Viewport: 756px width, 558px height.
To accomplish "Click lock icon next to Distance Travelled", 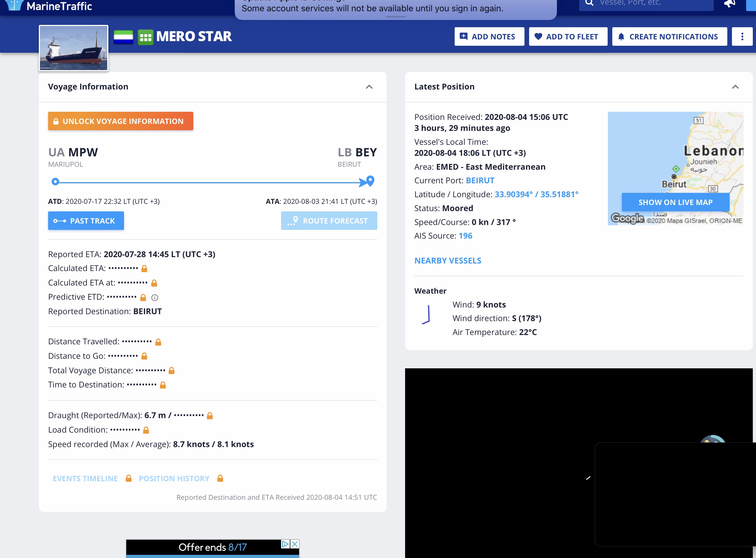I will 158,342.
